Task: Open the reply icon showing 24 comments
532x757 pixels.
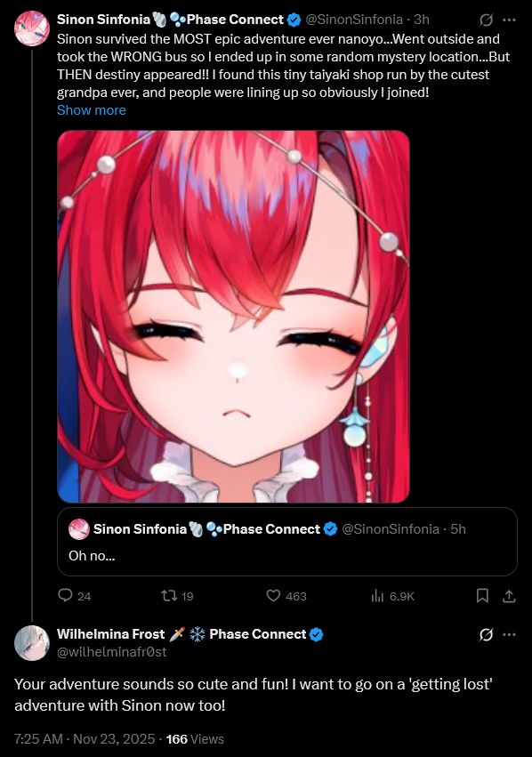Action: tap(65, 595)
